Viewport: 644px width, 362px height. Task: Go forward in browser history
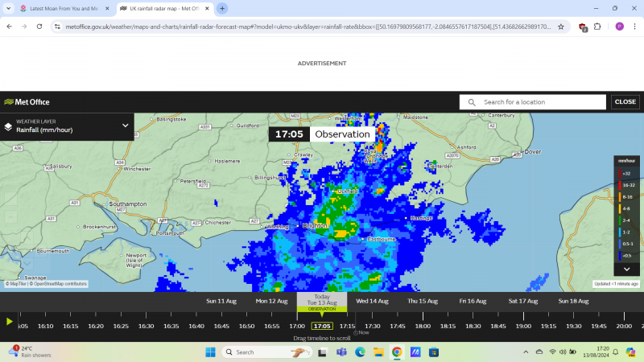coord(24,27)
